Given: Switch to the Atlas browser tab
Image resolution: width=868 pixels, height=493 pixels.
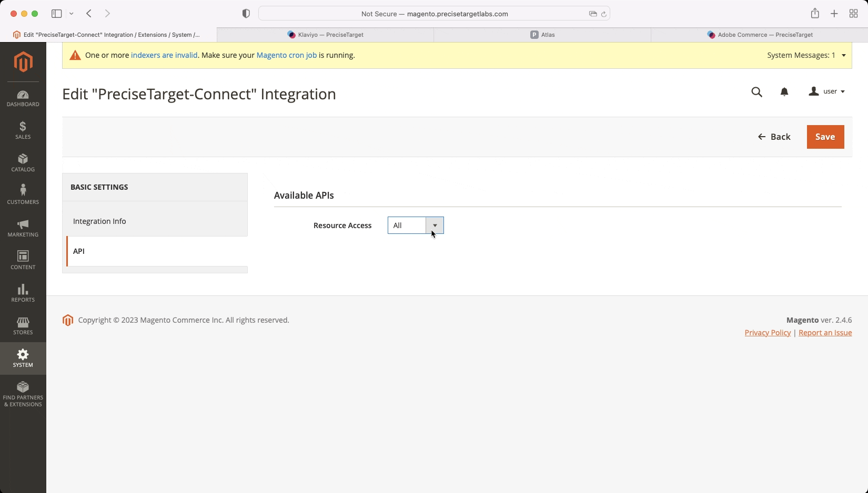Looking at the screenshot, I should click(542, 35).
